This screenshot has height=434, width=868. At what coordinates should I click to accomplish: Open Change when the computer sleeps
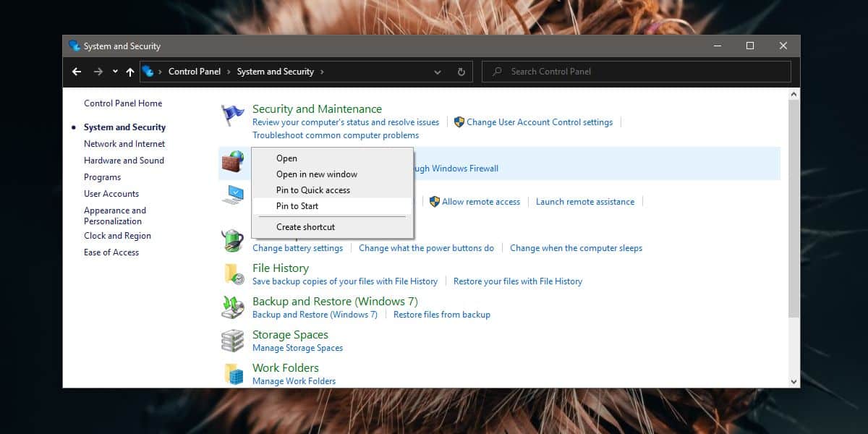click(x=576, y=248)
